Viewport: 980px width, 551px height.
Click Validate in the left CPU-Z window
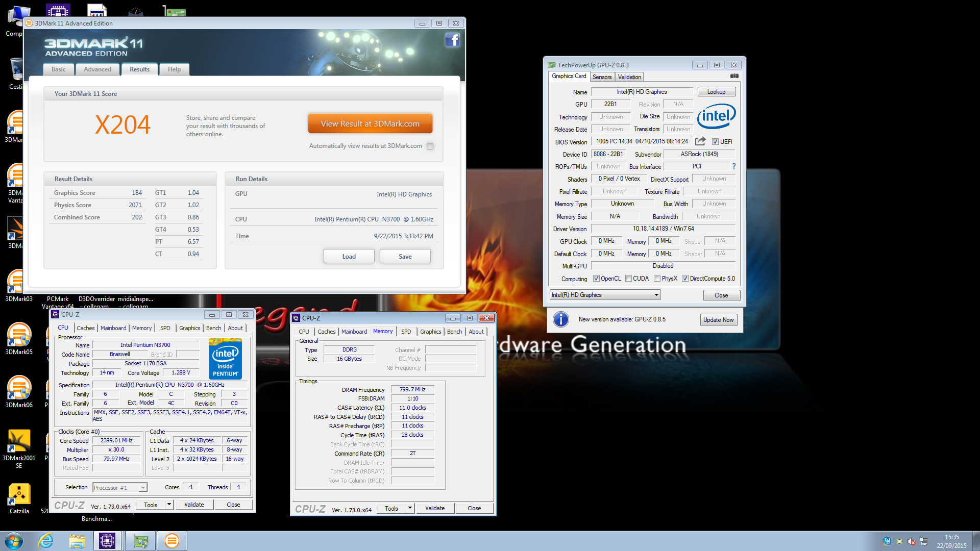[x=194, y=505]
